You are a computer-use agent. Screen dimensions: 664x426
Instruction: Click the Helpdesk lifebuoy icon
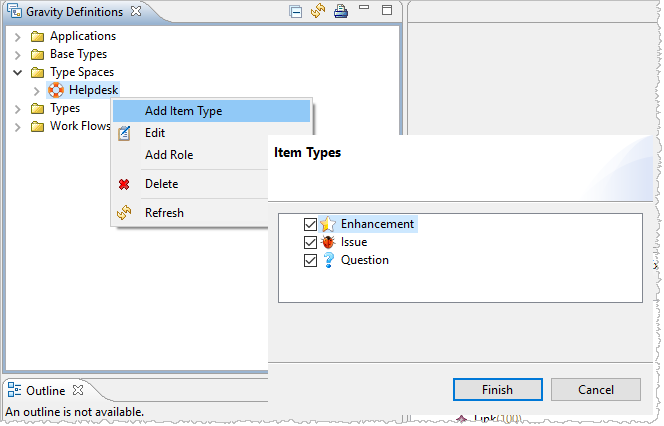coord(56,90)
